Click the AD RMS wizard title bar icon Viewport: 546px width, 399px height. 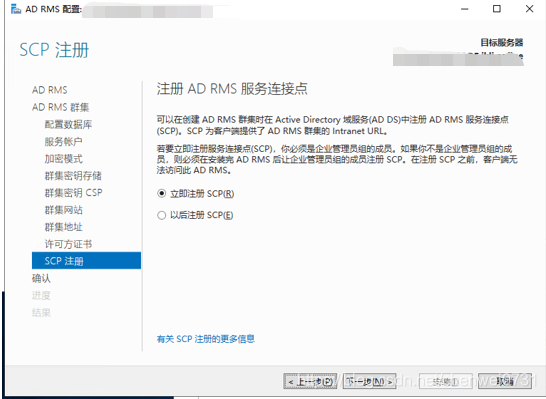coord(16,9)
